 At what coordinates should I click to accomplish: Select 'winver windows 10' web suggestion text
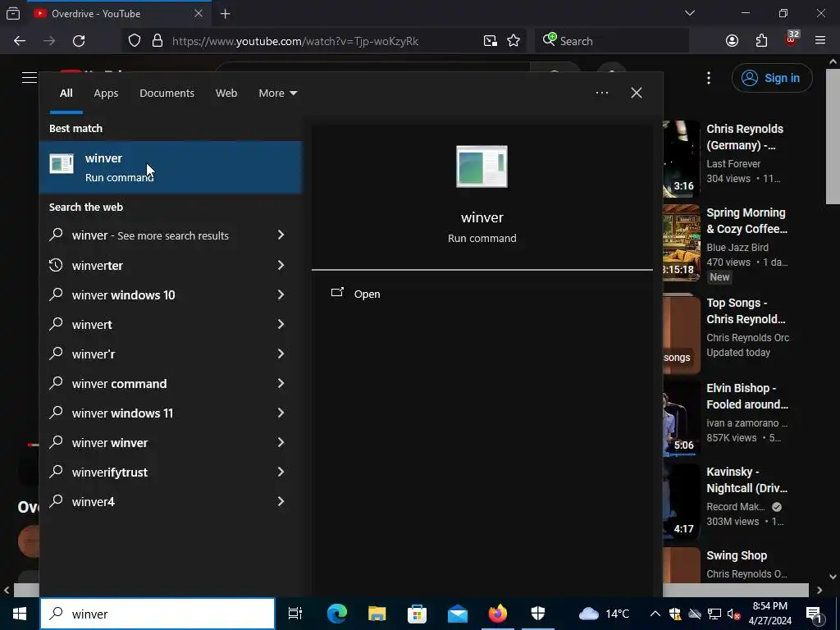point(123,295)
